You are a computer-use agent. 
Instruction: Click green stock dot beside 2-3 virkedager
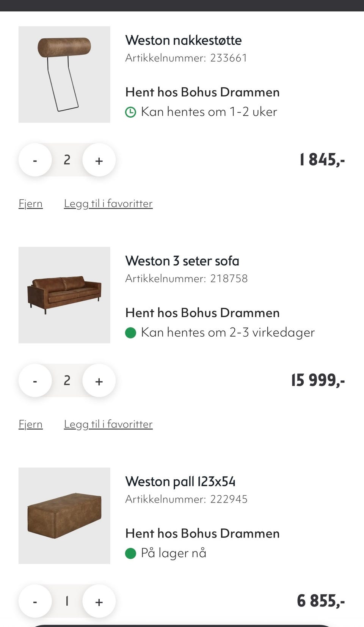point(130,333)
